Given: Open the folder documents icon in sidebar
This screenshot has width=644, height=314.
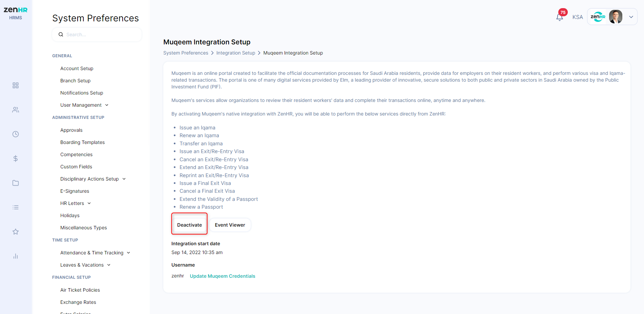Looking at the screenshot, I should point(16,183).
